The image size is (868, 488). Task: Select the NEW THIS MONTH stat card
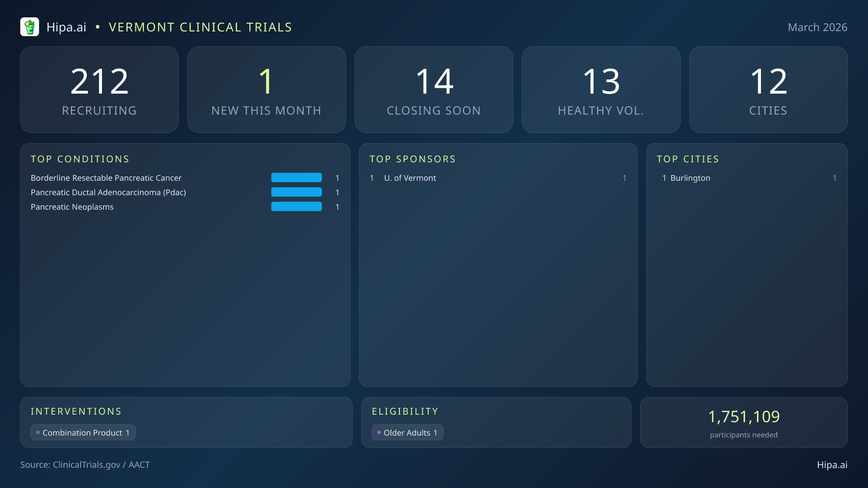pyautogui.click(x=267, y=89)
